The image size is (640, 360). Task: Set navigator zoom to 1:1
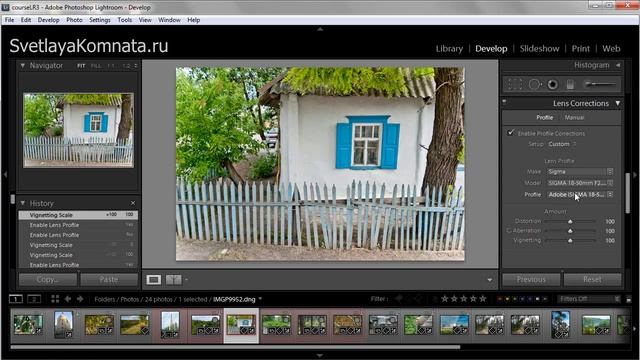111,66
